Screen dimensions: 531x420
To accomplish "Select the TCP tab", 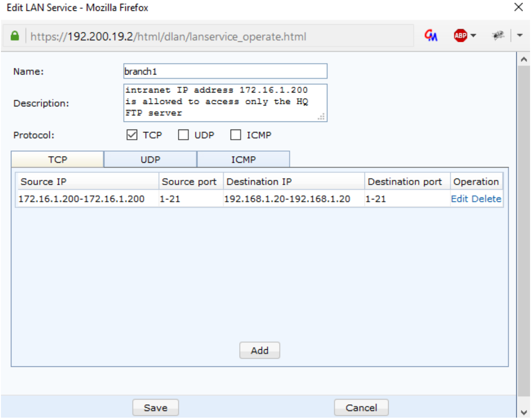I will tap(57, 159).
